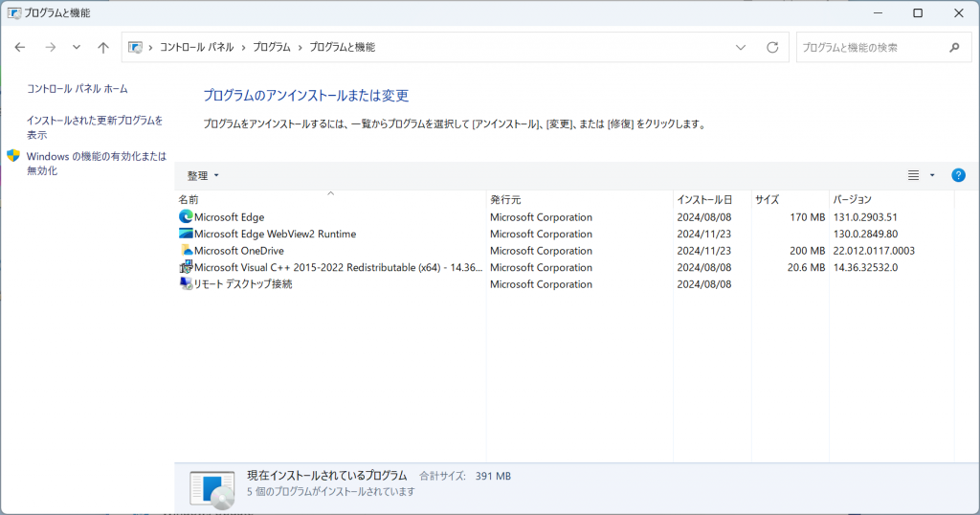Click コントロール パネル in the breadcrumb
Image resolution: width=980 pixels, height=515 pixels.
tap(197, 47)
